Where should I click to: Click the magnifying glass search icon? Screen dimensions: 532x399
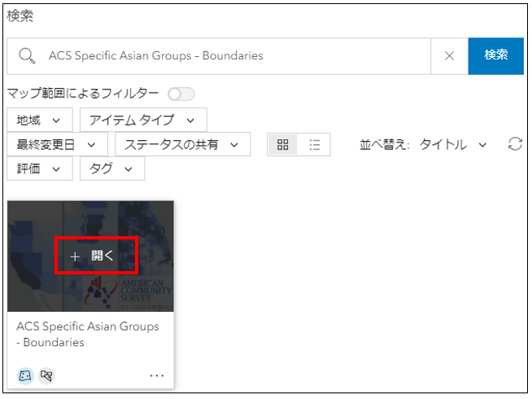click(x=27, y=55)
